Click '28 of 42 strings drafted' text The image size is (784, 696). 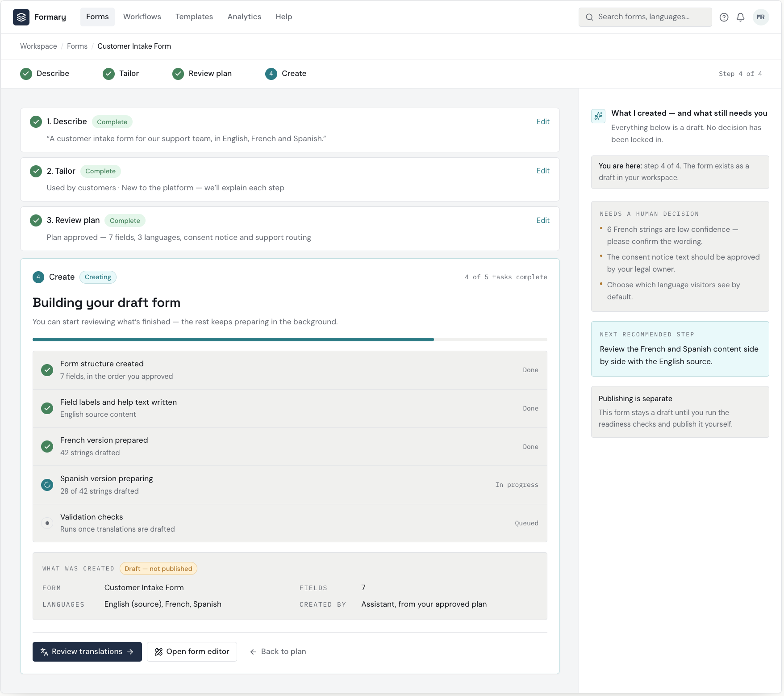pyautogui.click(x=100, y=491)
